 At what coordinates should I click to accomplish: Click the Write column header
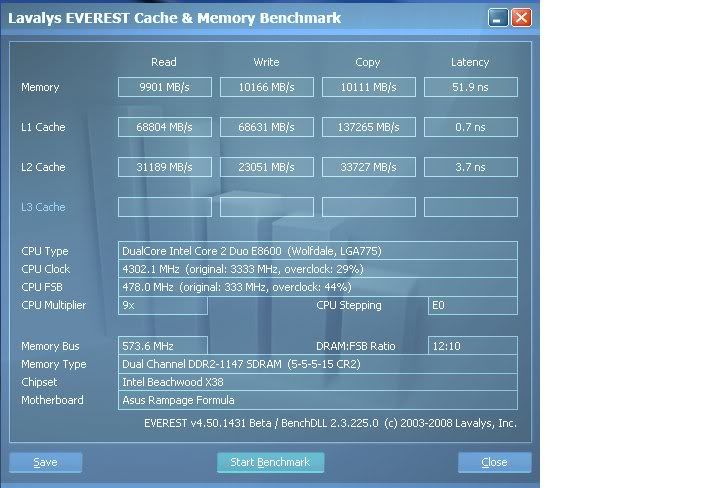click(266, 62)
